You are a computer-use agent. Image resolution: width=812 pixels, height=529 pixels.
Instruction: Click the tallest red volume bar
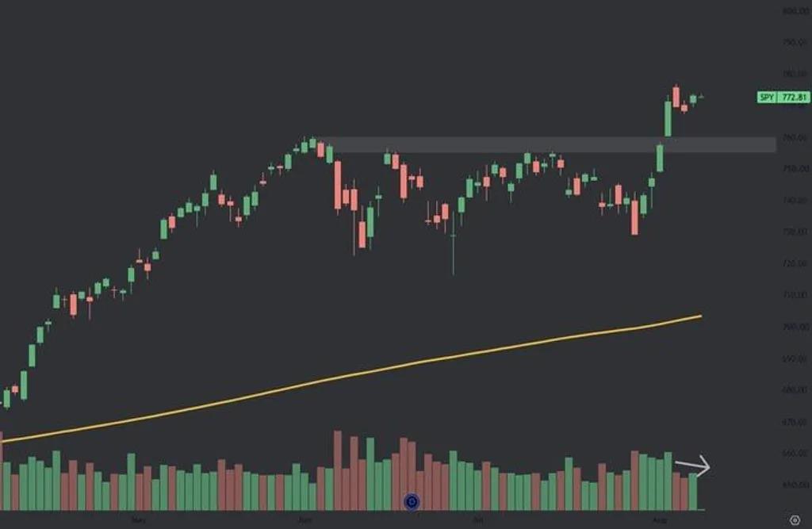click(x=338, y=470)
